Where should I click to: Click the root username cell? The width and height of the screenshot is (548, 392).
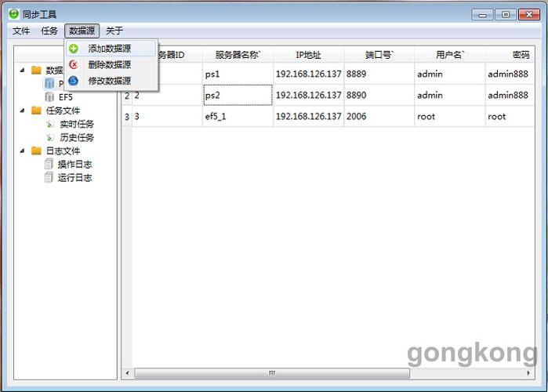(450, 116)
